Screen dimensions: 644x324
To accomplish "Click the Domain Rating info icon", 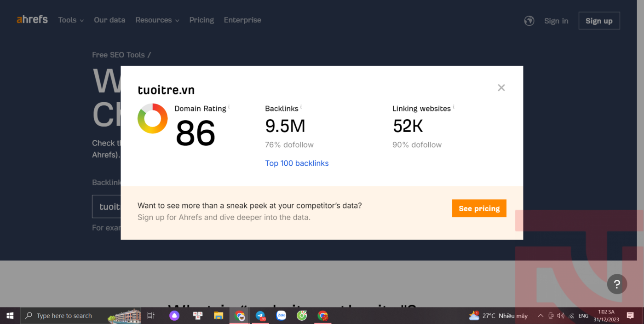I will 229,107.
